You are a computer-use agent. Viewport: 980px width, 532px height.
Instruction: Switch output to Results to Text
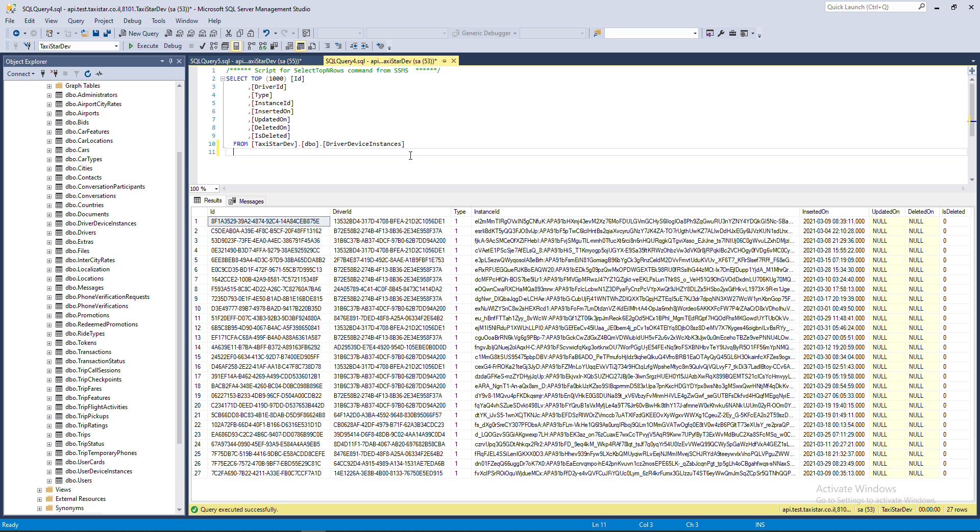(x=289, y=46)
